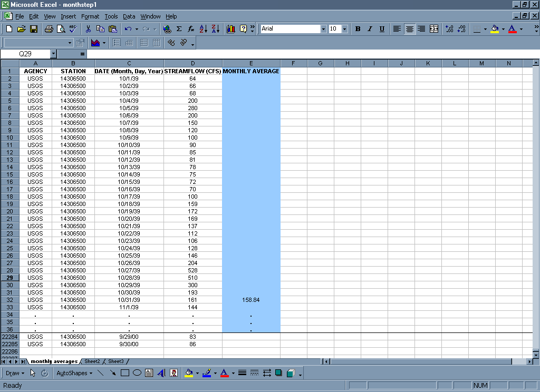Toggle Center alignment button
Viewport: 540px width, 392px height.
(x=409, y=29)
